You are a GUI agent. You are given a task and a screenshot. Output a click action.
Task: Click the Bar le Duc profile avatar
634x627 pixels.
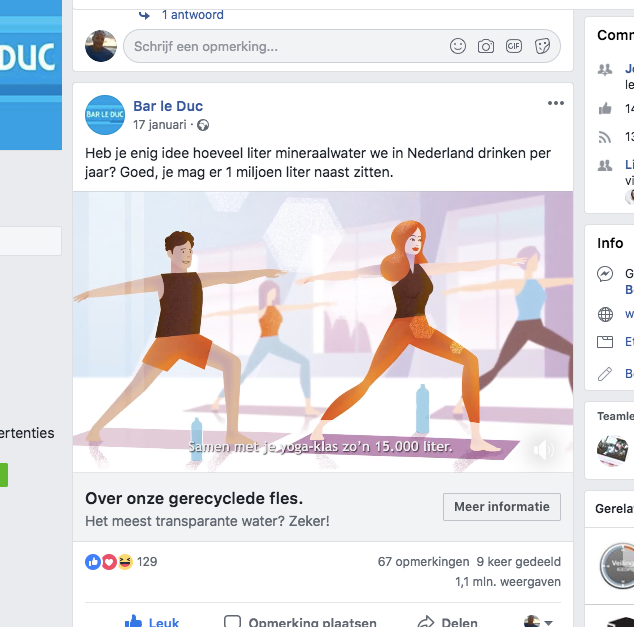105,115
